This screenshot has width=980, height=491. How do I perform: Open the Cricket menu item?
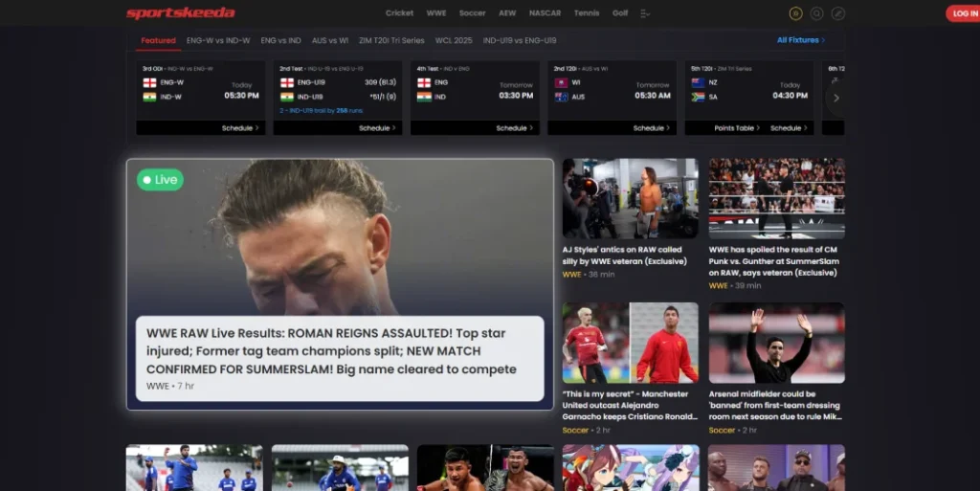(x=399, y=13)
